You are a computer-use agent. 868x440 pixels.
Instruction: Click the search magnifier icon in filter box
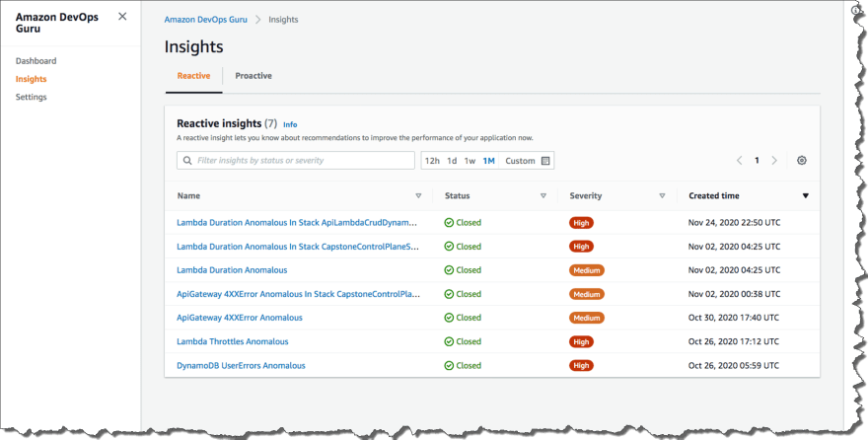pyautogui.click(x=187, y=161)
